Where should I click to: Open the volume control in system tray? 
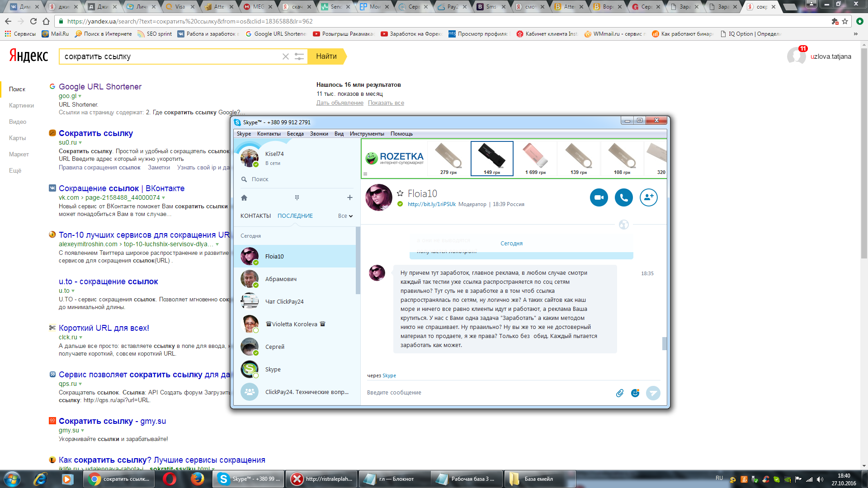pos(820,479)
